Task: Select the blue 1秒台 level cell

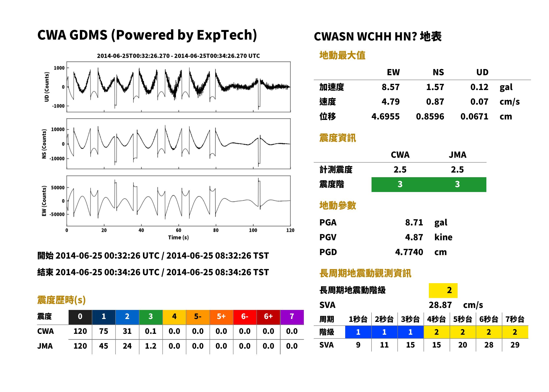Action: [358, 332]
